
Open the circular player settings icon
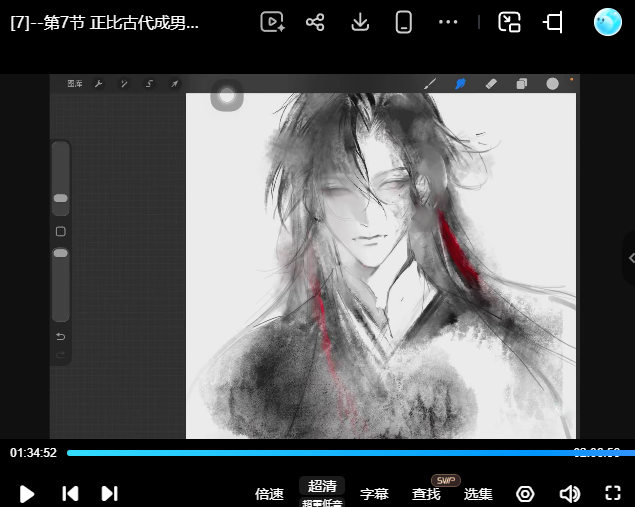525,494
